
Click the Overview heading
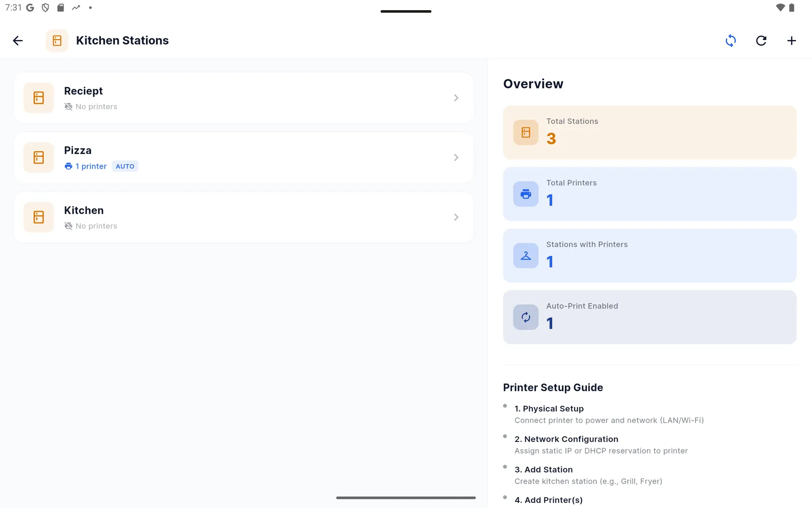[533, 84]
